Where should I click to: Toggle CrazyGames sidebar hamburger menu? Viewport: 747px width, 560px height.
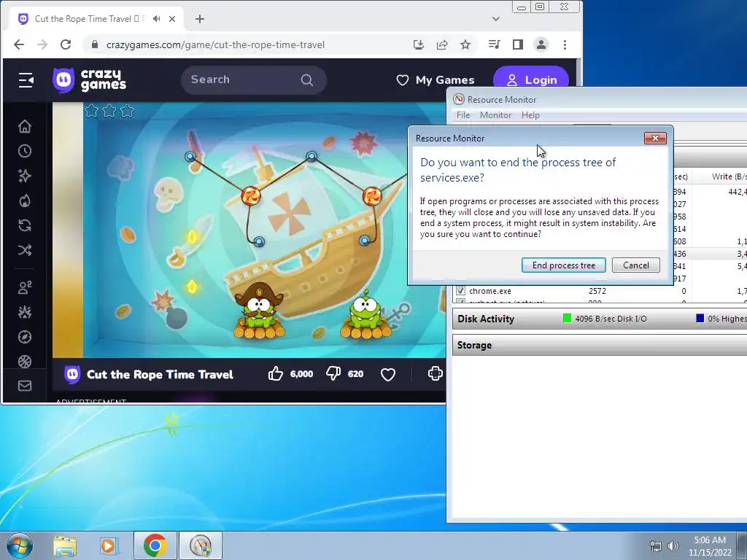click(26, 80)
